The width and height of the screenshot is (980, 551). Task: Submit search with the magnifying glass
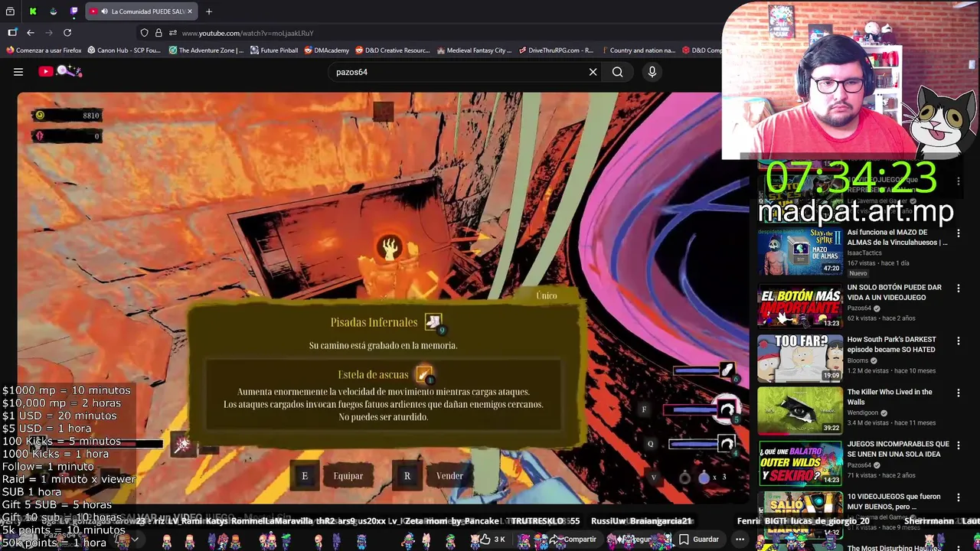click(x=618, y=72)
